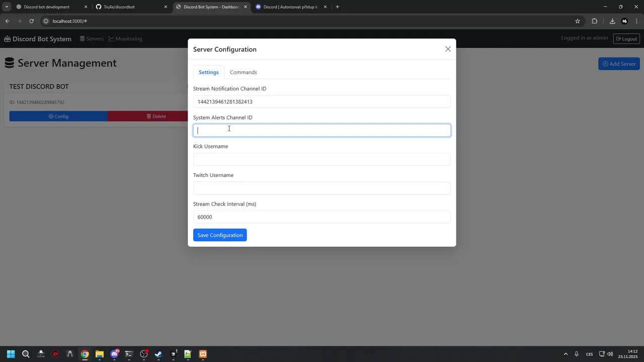Open the Chrome three-dot menu
This screenshot has height=362, width=644.
[637, 21]
